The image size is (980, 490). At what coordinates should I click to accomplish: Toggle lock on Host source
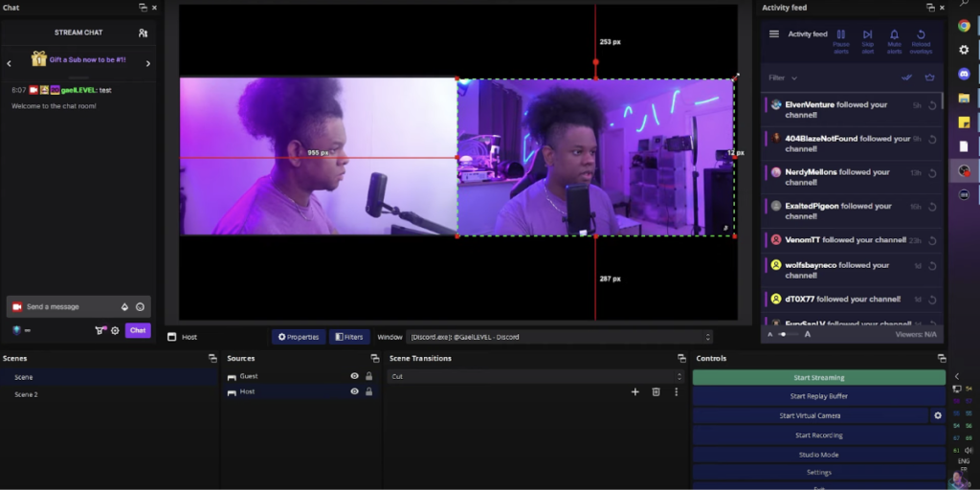[368, 391]
